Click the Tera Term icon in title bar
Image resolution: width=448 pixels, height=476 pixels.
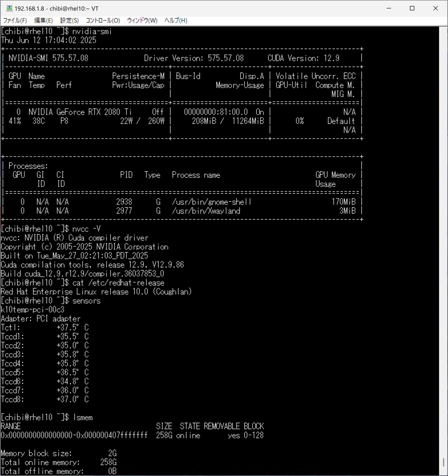click(x=9, y=8)
